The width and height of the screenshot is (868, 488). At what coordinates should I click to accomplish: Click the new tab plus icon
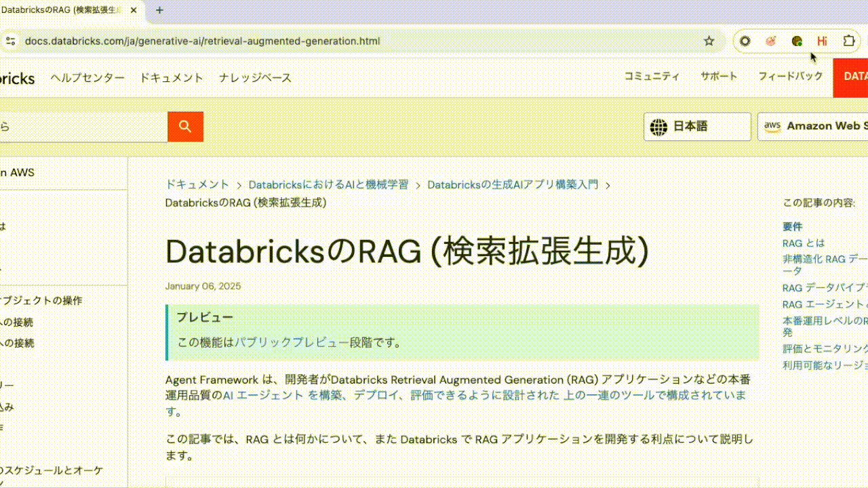pyautogui.click(x=159, y=11)
